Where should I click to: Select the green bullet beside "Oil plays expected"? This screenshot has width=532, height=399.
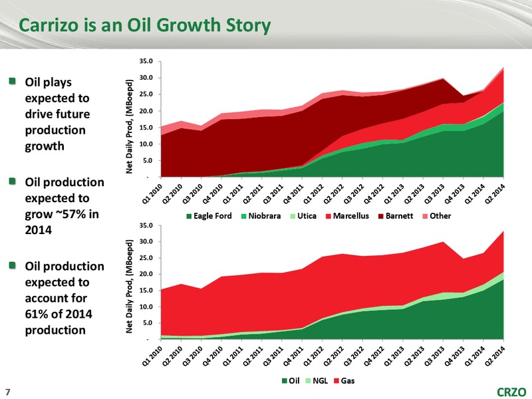(13, 81)
